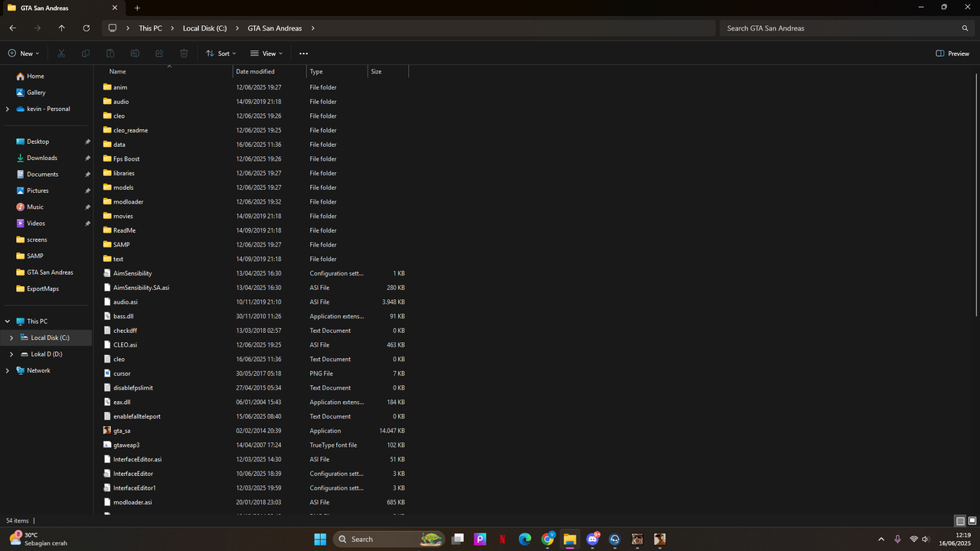The height and width of the screenshot is (551, 980).
Task: Select the InterfaceEditor1 file name
Action: pos(135,488)
